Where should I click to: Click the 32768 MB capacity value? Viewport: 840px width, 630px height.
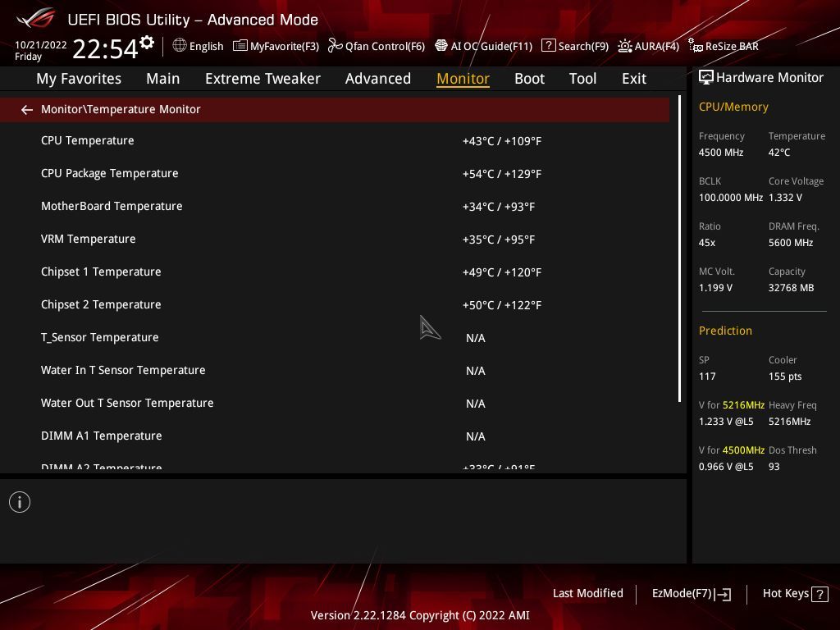[x=791, y=288]
